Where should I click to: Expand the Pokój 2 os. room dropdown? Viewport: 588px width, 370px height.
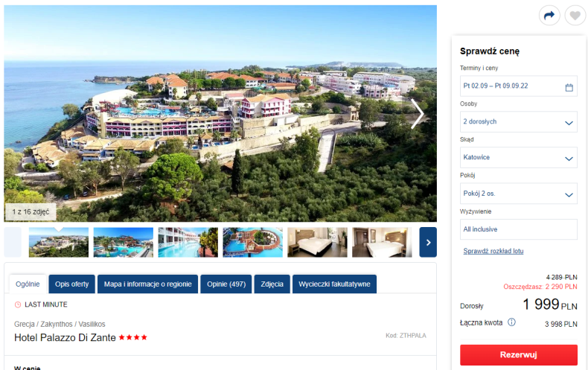[518, 194]
